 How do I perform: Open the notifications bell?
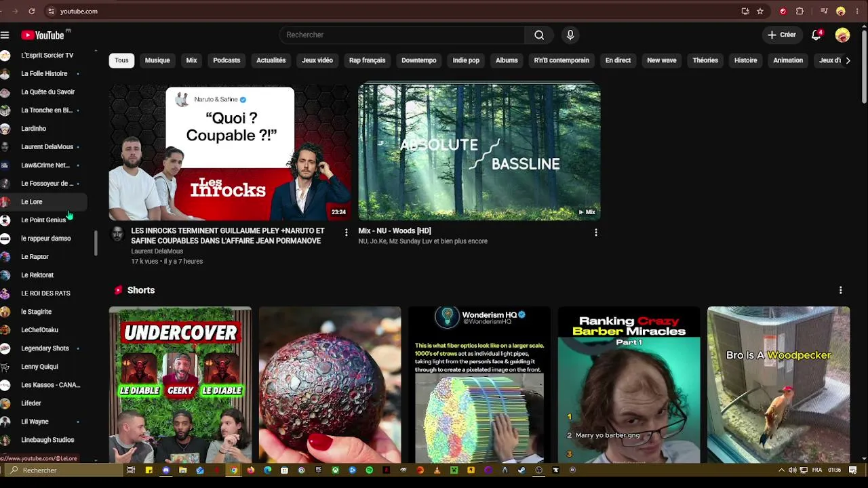pyautogui.click(x=816, y=35)
